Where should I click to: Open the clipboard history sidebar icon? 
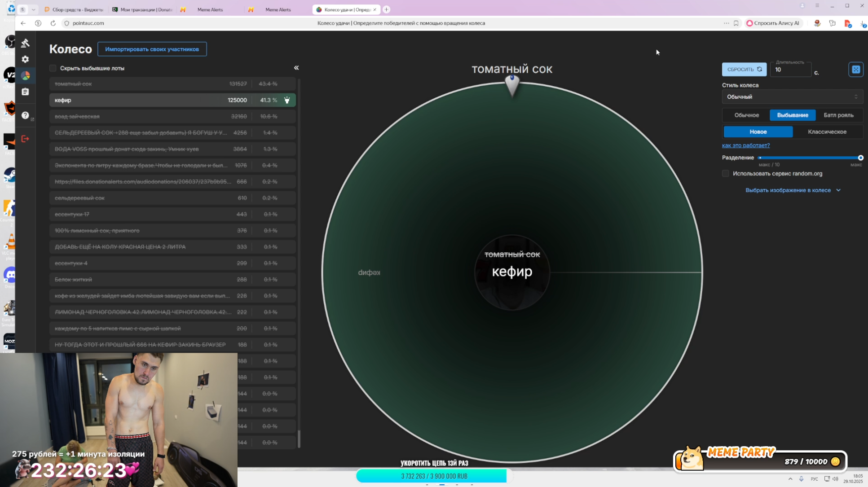pyautogui.click(x=25, y=92)
